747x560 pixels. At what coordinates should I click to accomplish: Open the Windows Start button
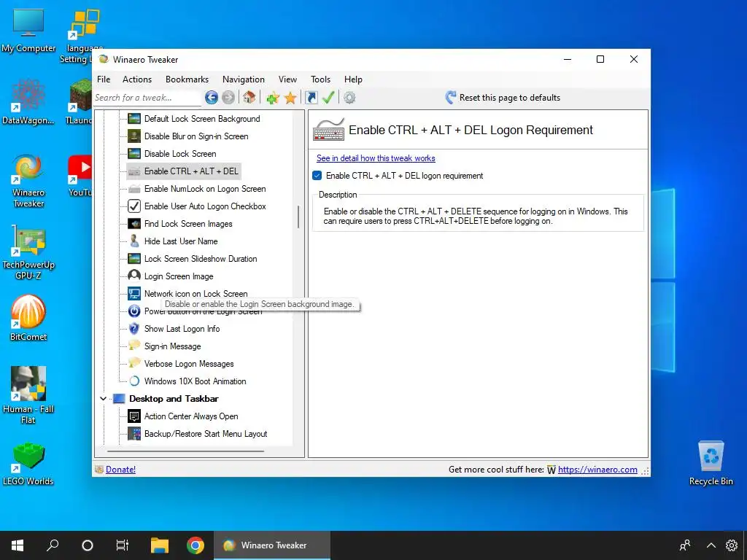pos(18,545)
